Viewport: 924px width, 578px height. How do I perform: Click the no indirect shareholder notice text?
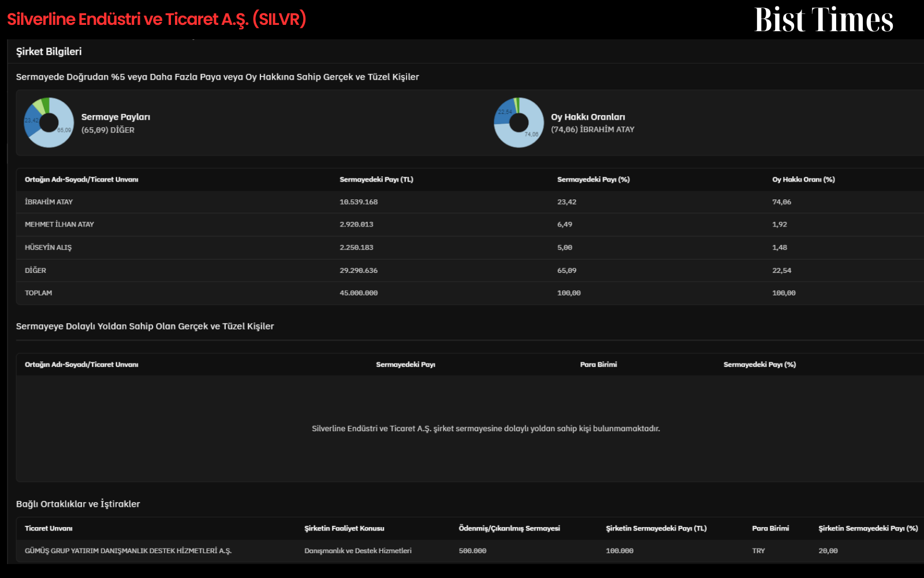pyautogui.click(x=486, y=428)
